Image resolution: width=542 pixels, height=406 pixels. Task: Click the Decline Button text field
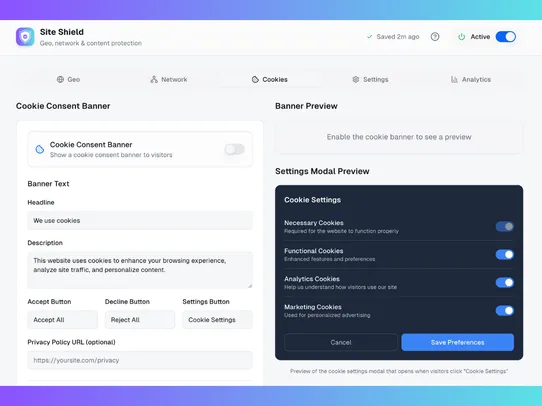point(140,320)
